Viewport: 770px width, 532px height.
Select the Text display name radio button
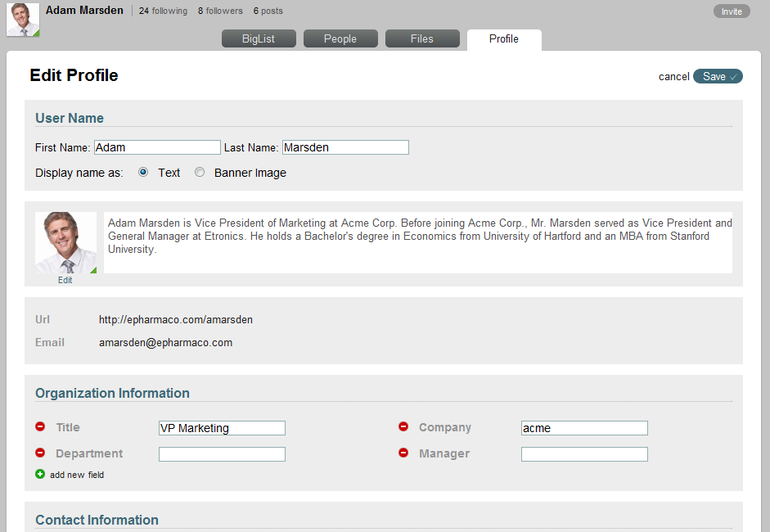coord(143,172)
